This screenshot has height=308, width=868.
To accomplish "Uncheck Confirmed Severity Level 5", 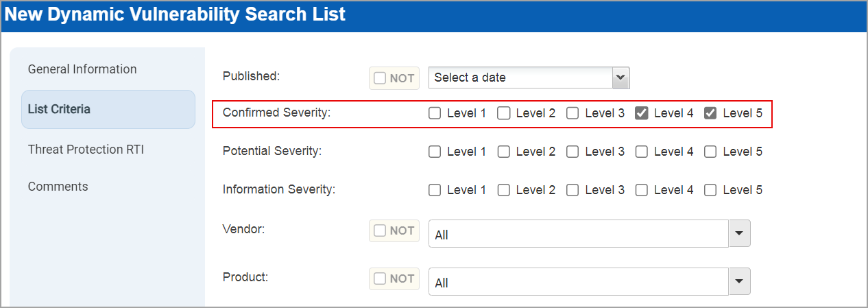I will coord(711,114).
